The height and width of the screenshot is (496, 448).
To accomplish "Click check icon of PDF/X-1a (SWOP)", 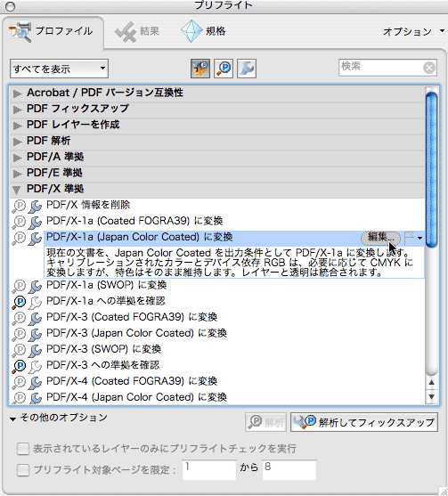I will (19, 286).
